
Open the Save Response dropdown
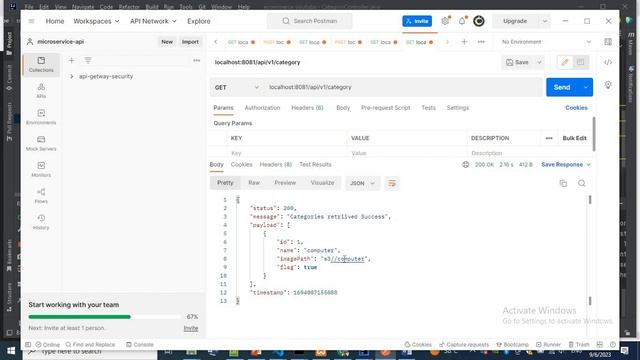(566, 164)
